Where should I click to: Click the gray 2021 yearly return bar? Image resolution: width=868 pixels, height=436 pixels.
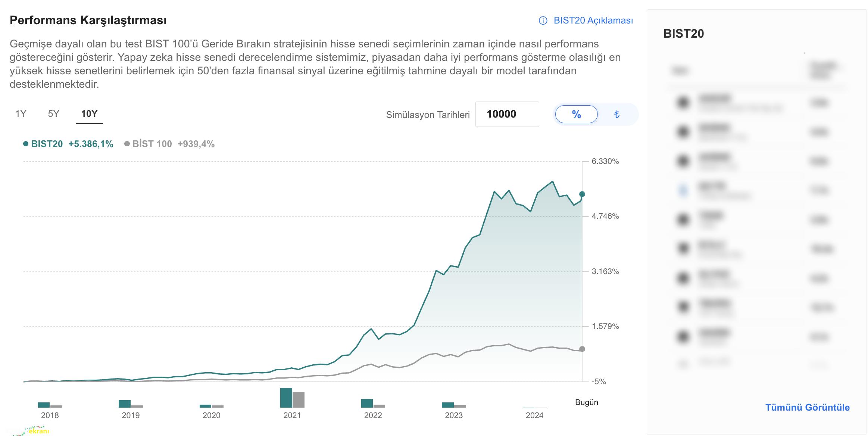(298, 400)
